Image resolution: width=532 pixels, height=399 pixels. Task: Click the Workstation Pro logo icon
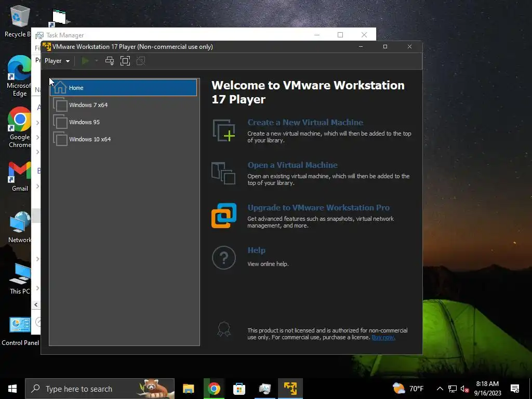pos(224,216)
